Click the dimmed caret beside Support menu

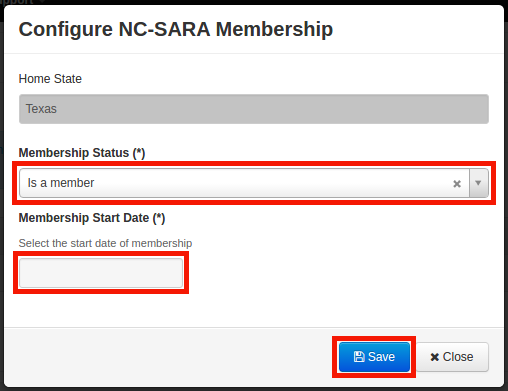(42, 1)
